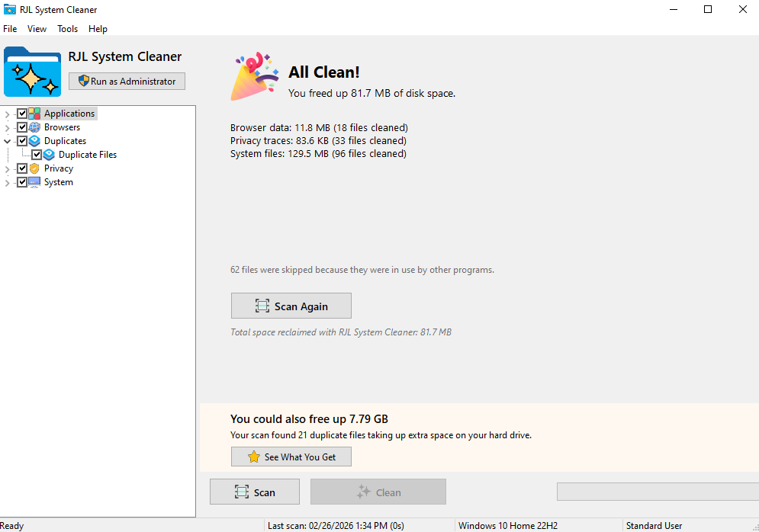
Task: Toggle the Privacy checkbox off
Action: point(22,168)
